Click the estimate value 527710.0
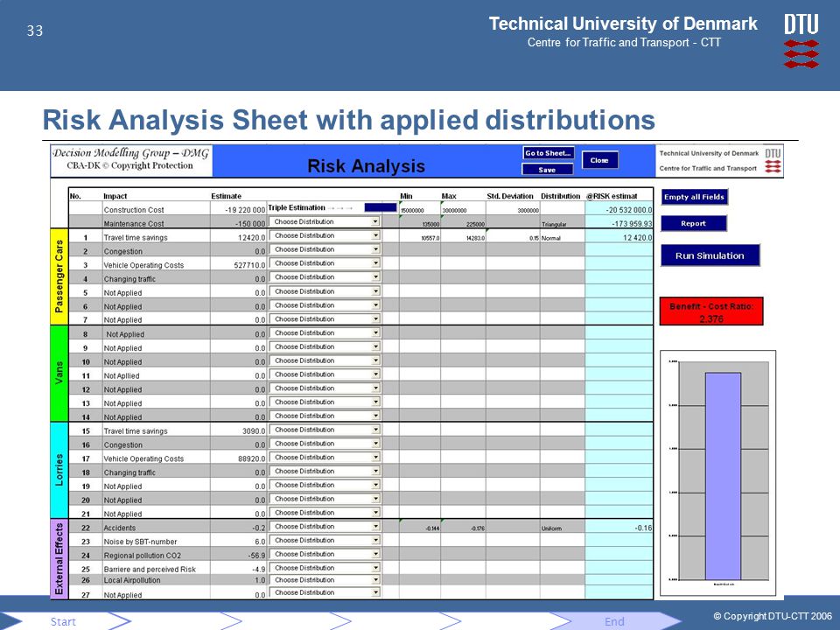Viewport: 840px width, 630px height. pyautogui.click(x=249, y=266)
